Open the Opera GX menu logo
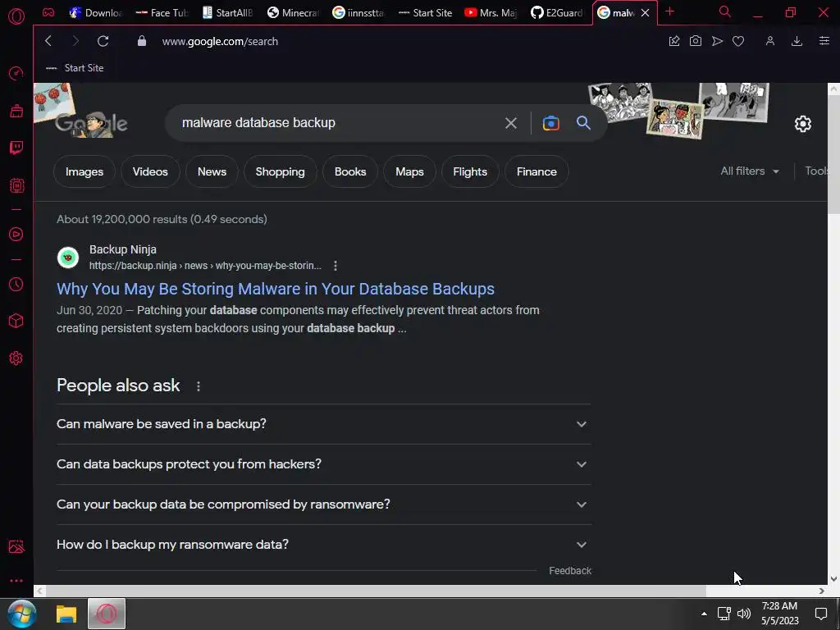Screen dimensions: 840x630 16,16
